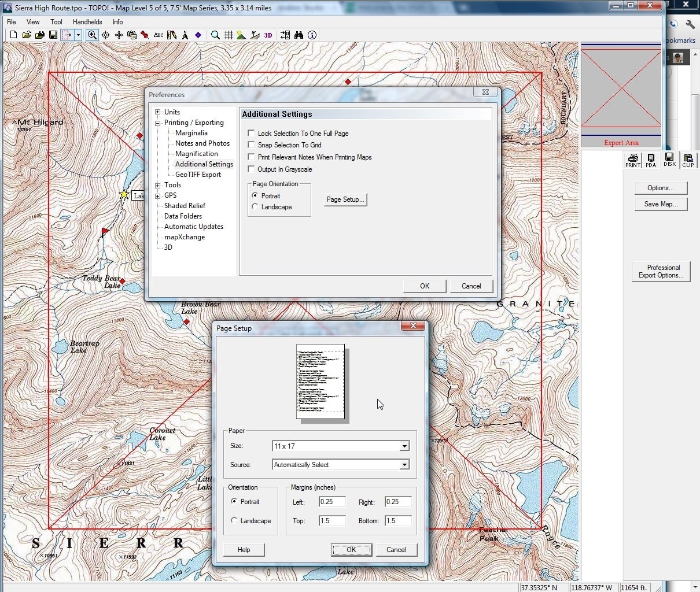The height and width of the screenshot is (592, 700).
Task: Select the Zoom-in tool on the toolbar
Action: [91, 35]
